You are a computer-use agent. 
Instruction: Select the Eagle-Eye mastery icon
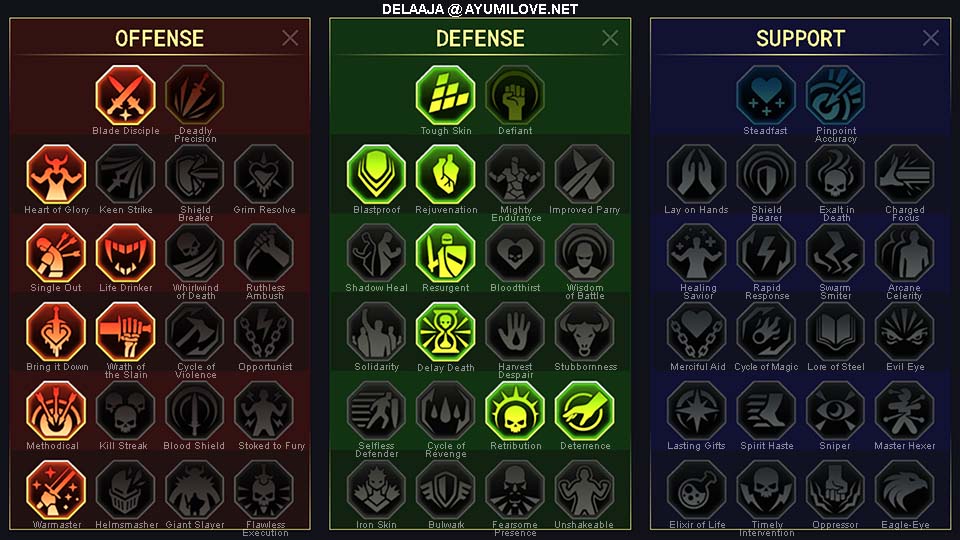[904, 489]
